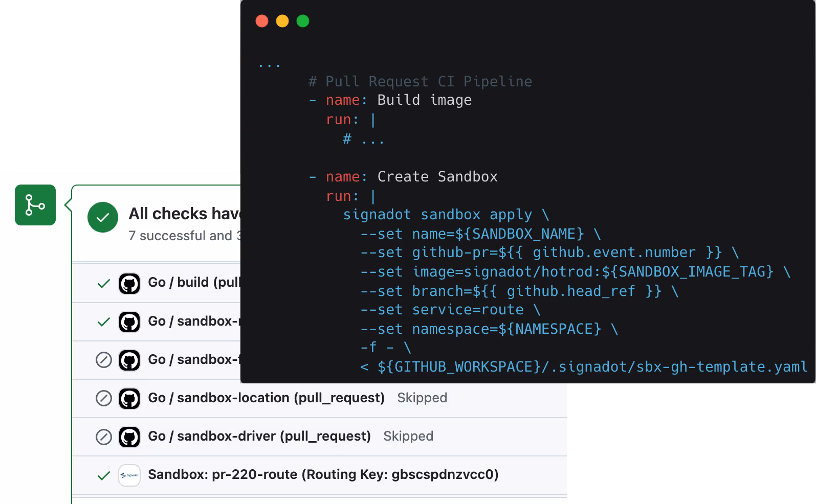
Task: Open the Go / sandbox-location (pull_request) check
Action: [x=266, y=398]
